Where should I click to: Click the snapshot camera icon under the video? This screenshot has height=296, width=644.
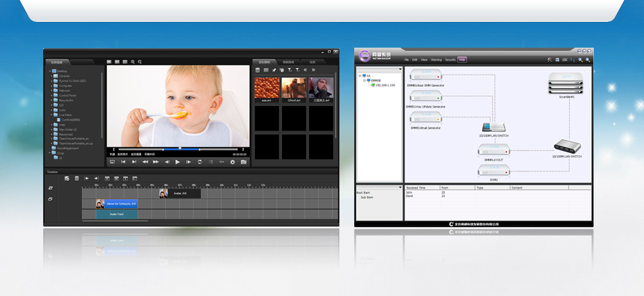(243, 162)
